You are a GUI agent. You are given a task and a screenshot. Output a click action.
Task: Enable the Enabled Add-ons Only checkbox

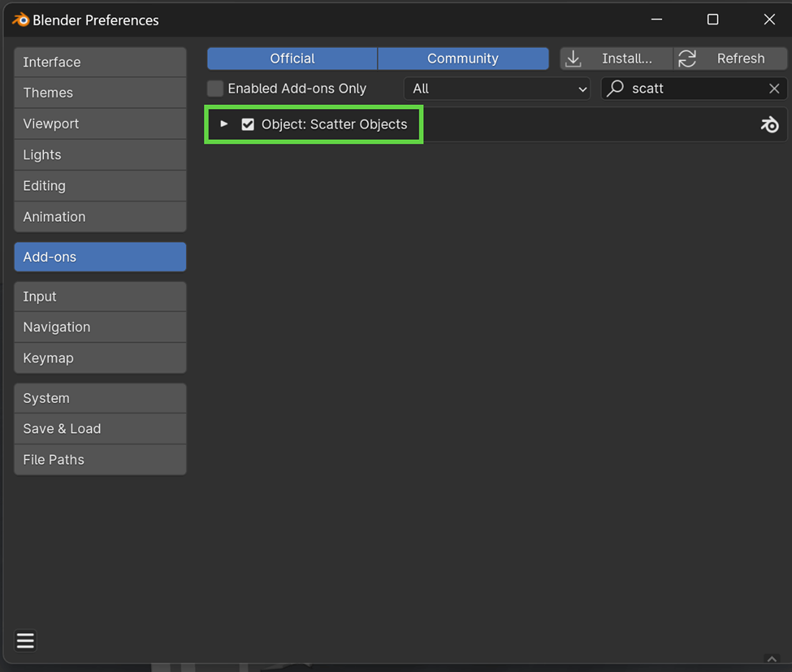[x=215, y=88]
